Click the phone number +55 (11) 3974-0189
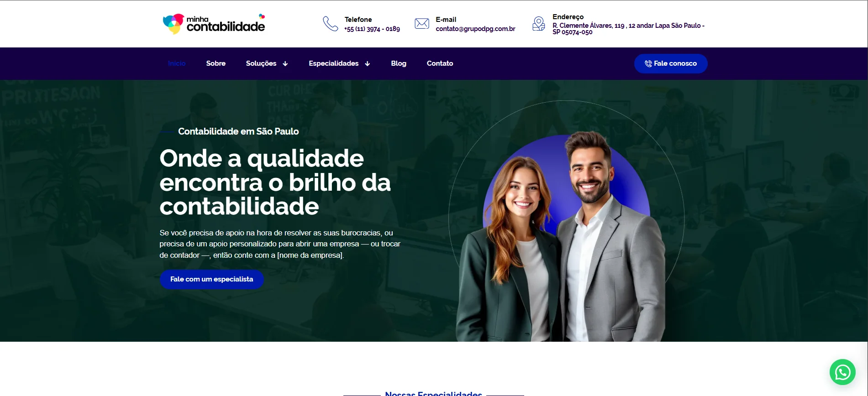Image resolution: width=868 pixels, height=396 pixels. (x=372, y=29)
